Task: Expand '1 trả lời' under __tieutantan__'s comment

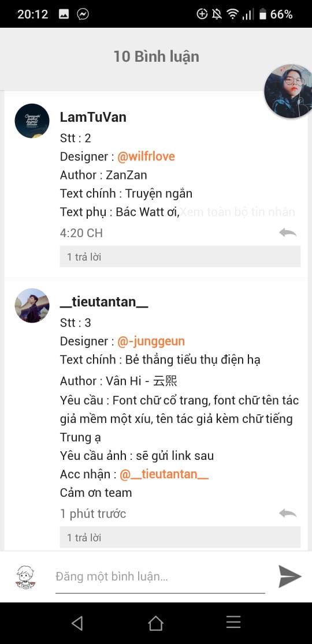Action: [x=180, y=537]
